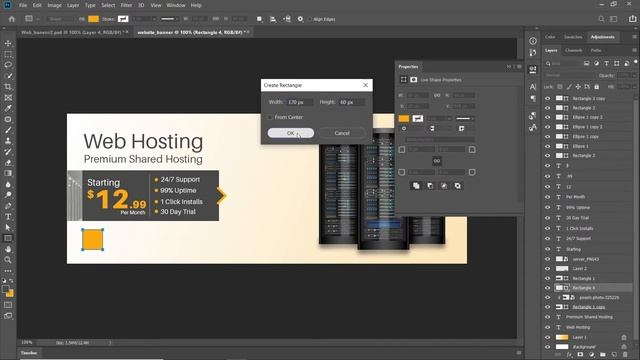Create a new group folder icon
This screenshot has height=360, width=640.
point(603,355)
